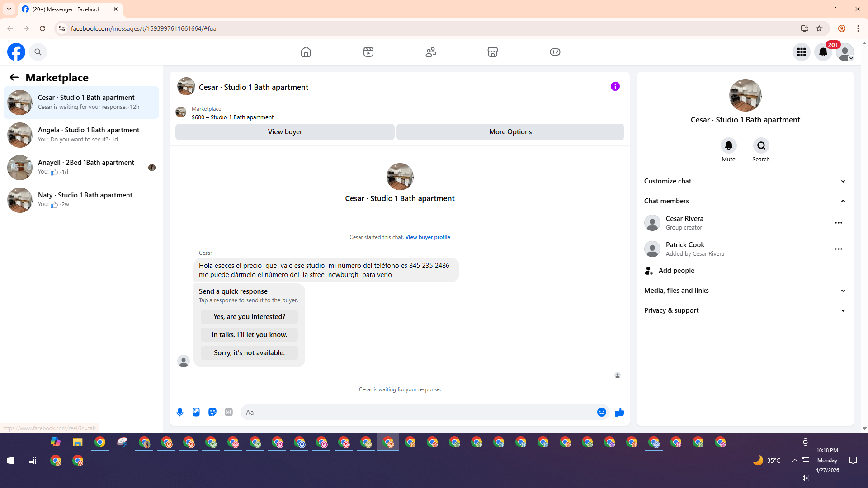Open the conversation information icon
Screen dimensions: 868x488
pos(615,86)
